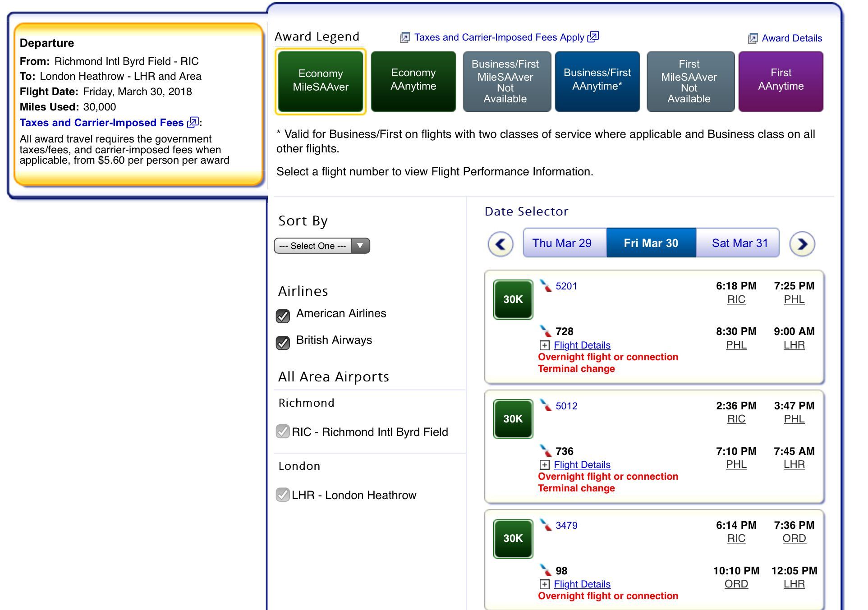Open the Sort By dropdown

click(322, 246)
